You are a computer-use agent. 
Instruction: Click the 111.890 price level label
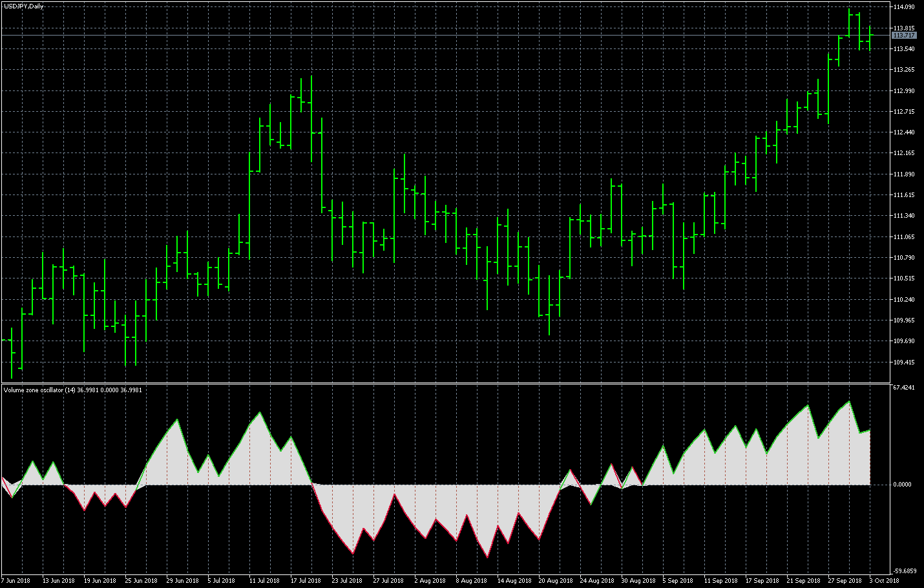tap(904, 174)
